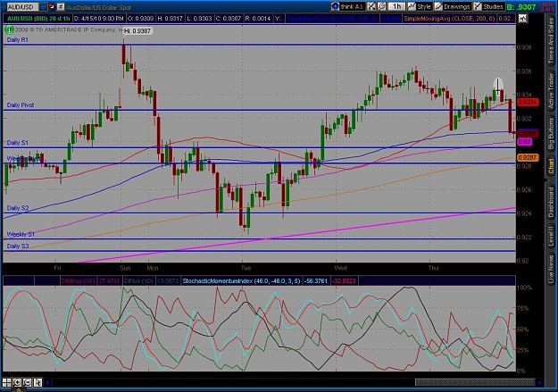Image resolution: width=558 pixels, height=392 pixels.
Task: Click the Daily S3 line label
Action: 18,246
